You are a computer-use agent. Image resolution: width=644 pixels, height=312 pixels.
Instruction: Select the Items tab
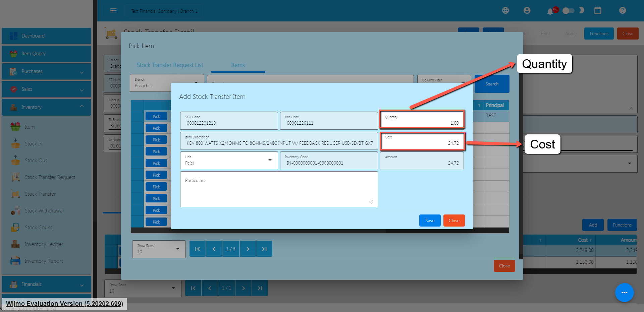pos(238,65)
